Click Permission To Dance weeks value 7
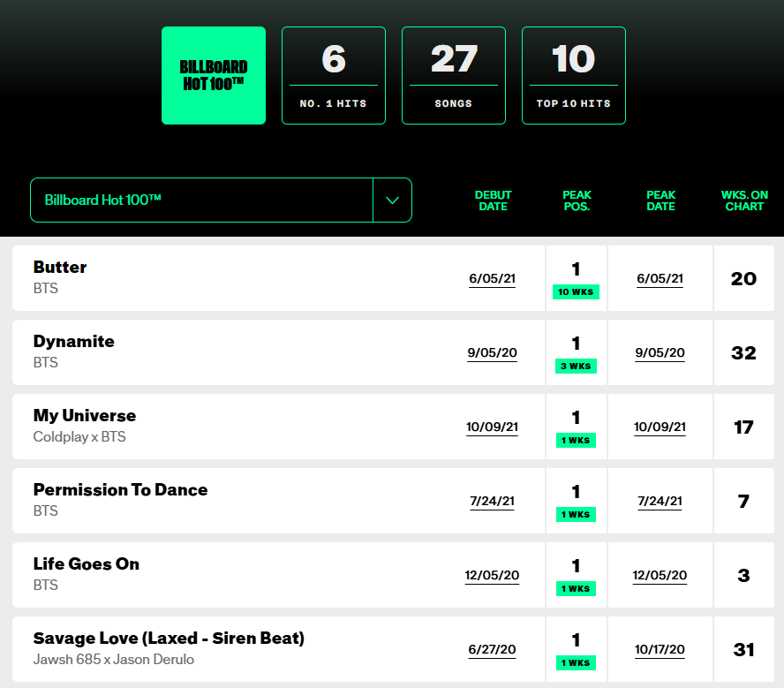This screenshot has width=784, height=688. click(x=743, y=502)
